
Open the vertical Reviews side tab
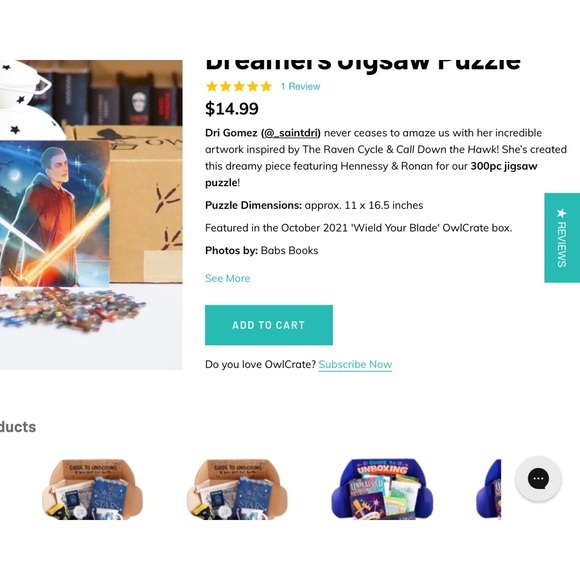[562, 238]
